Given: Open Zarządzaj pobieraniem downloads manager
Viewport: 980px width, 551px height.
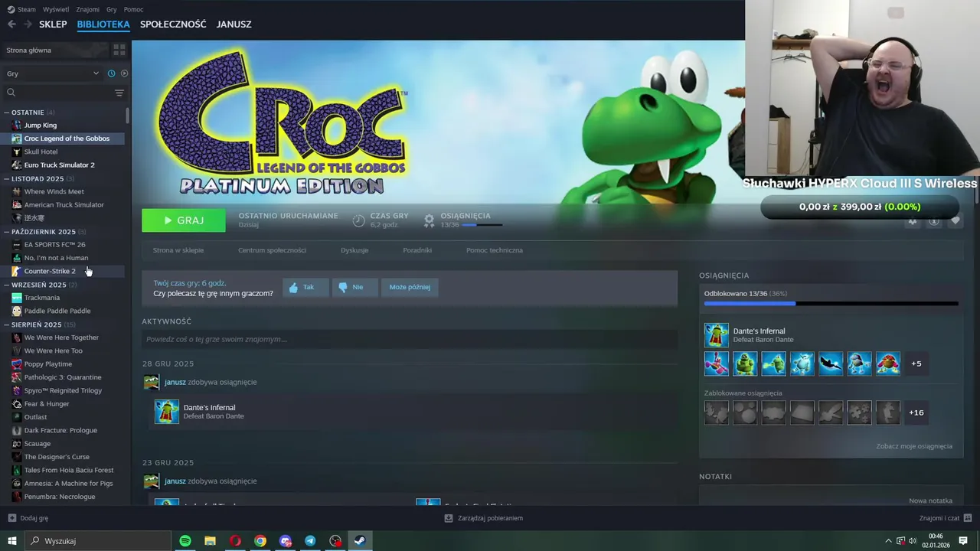Looking at the screenshot, I should point(484,518).
